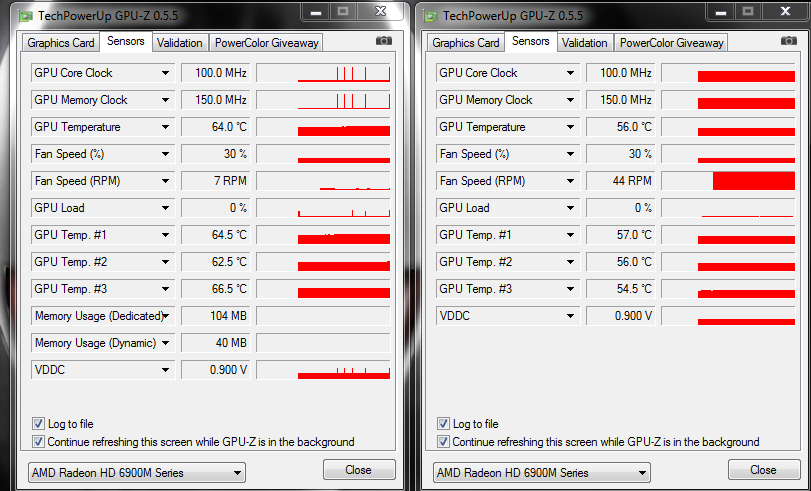Uncheck Continue refreshing checkbox in left window
This screenshot has height=491, width=811.
point(38,442)
